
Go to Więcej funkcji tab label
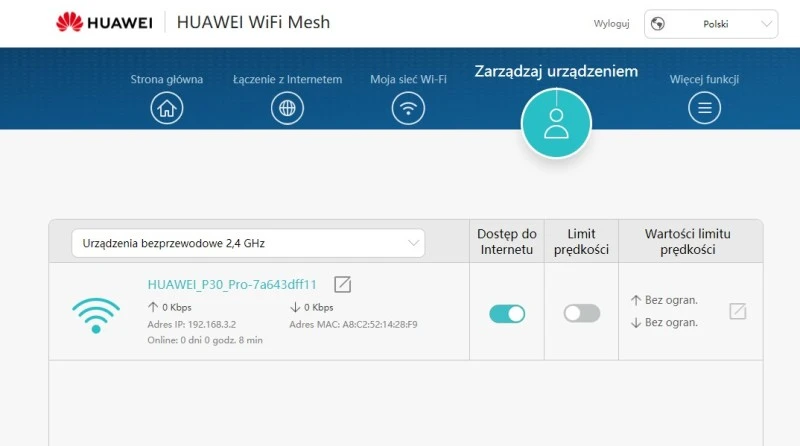[704, 79]
